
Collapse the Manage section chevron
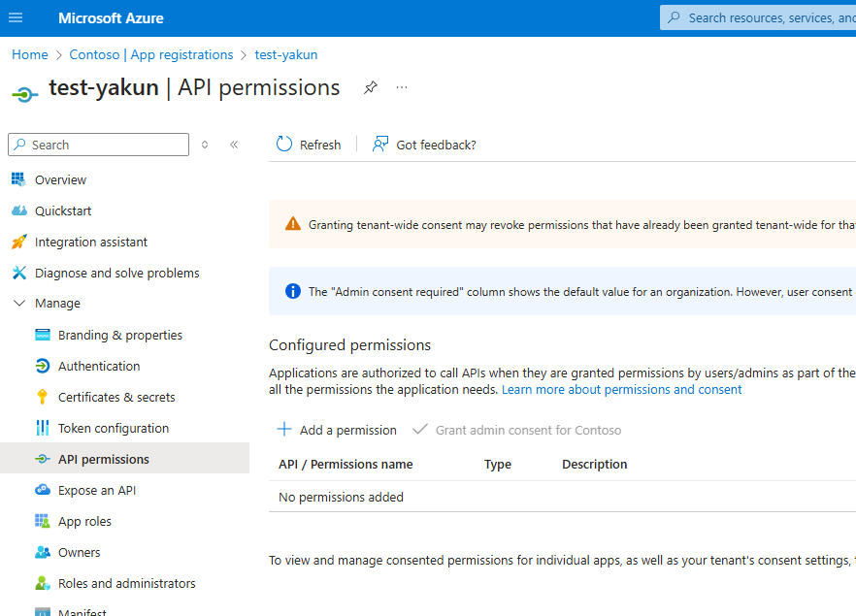(19, 303)
